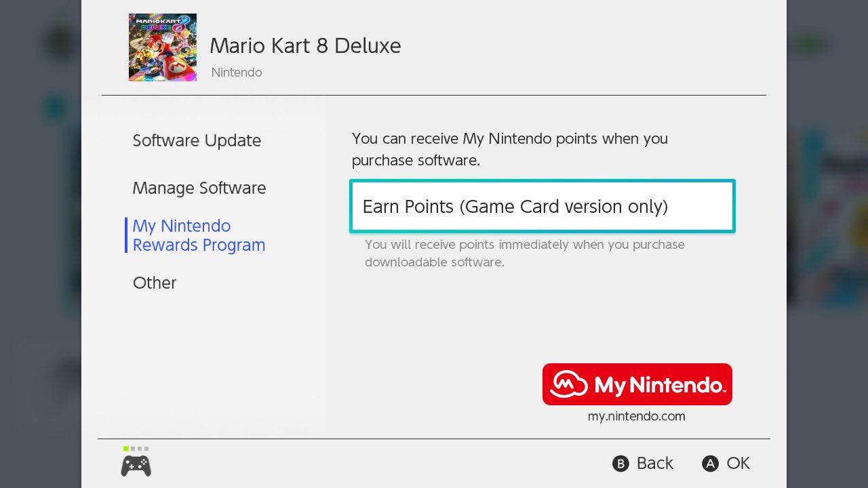Click the grey controller pairing indicator dots

pyautogui.click(x=139, y=448)
